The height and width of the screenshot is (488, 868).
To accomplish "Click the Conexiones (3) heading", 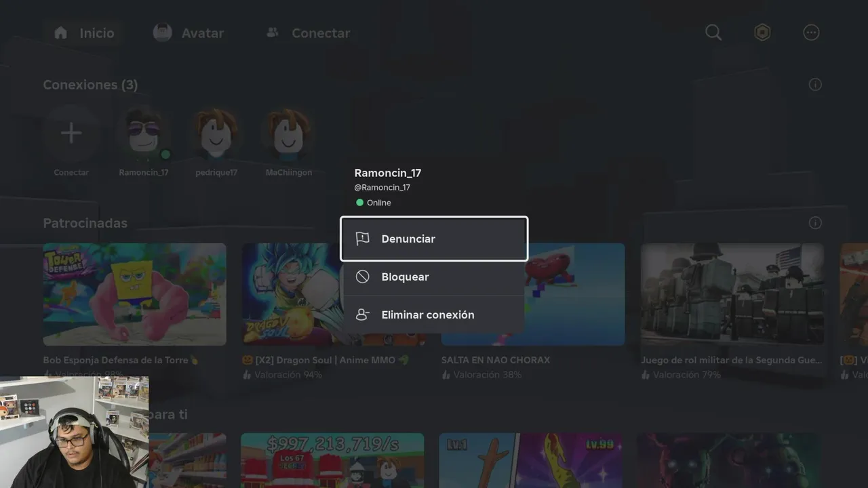I will click(x=90, y=85).
